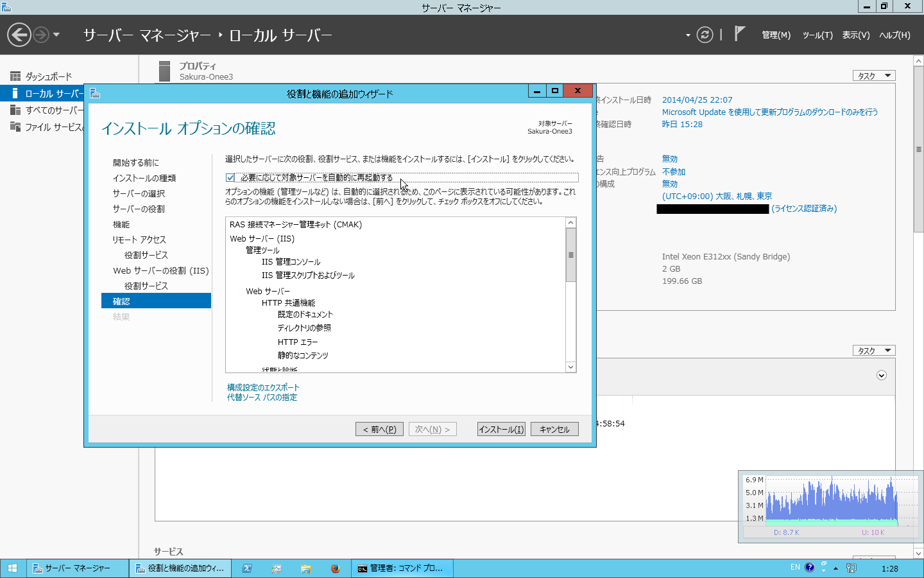Open the ツール(T) menu
Viewport: 924px width, 578px height.
pos(817,35)
